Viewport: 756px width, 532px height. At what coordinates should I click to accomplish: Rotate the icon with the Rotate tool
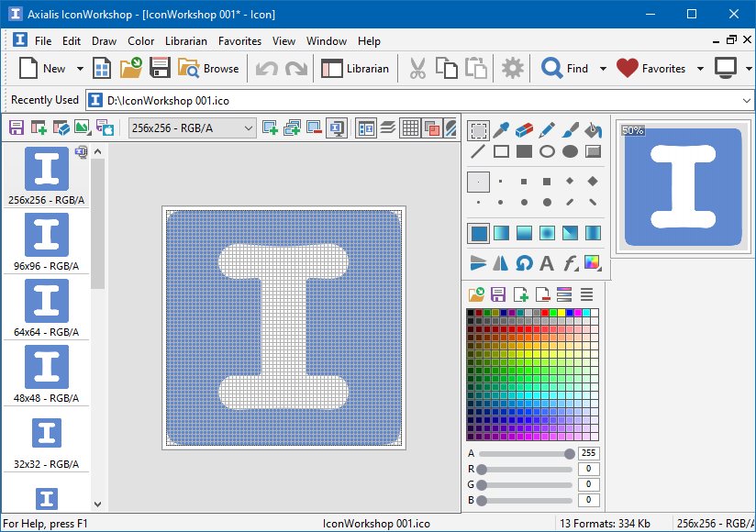point(525,263)
